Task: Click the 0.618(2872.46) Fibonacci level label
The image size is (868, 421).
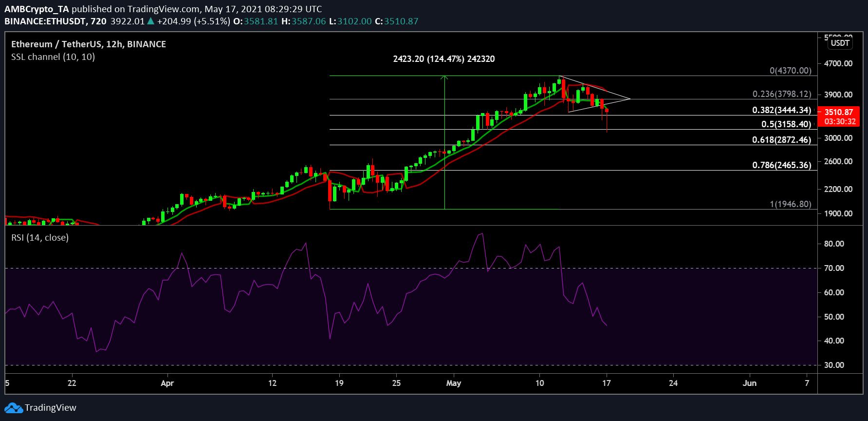Action: tap(782, 140)
